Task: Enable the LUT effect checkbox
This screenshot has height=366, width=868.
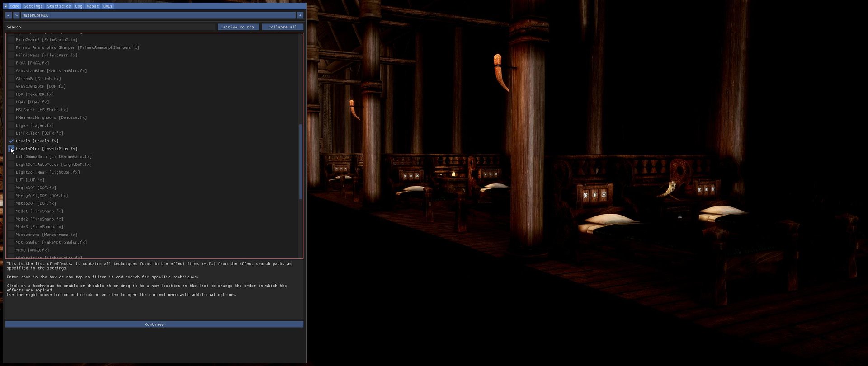Action: tap(11, 180)
